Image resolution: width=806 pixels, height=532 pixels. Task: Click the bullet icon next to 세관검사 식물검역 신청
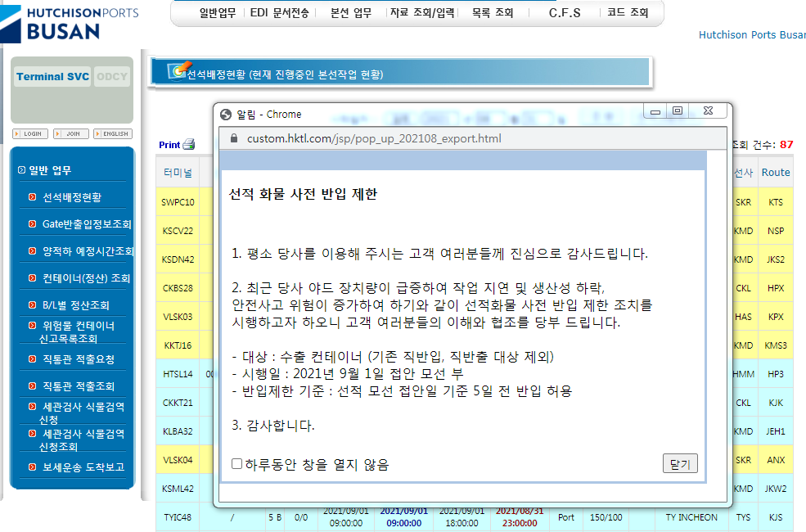click(x=33, y=407)
